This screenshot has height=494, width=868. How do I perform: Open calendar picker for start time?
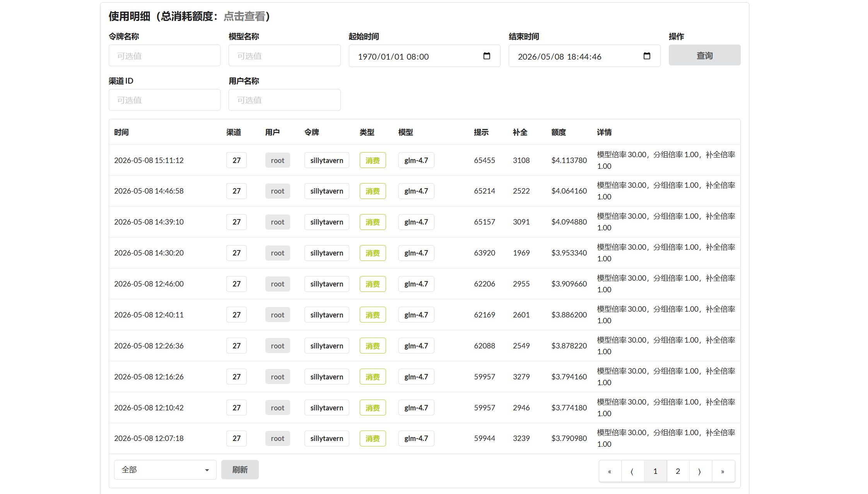pyautogui.click(x=487, y=56)
